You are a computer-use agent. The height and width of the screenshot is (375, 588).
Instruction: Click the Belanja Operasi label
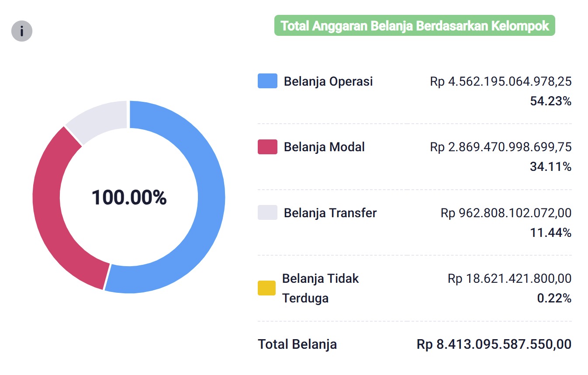[328, 81]
